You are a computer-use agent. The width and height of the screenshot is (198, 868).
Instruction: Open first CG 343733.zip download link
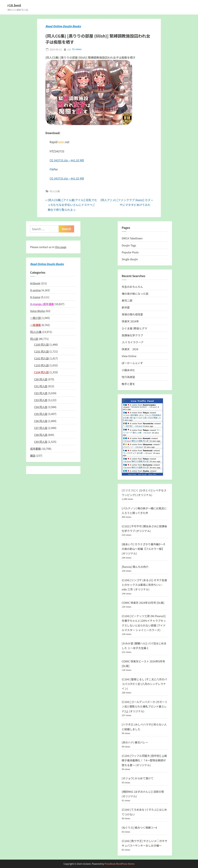pyautogui.click(x=67, y=160)
